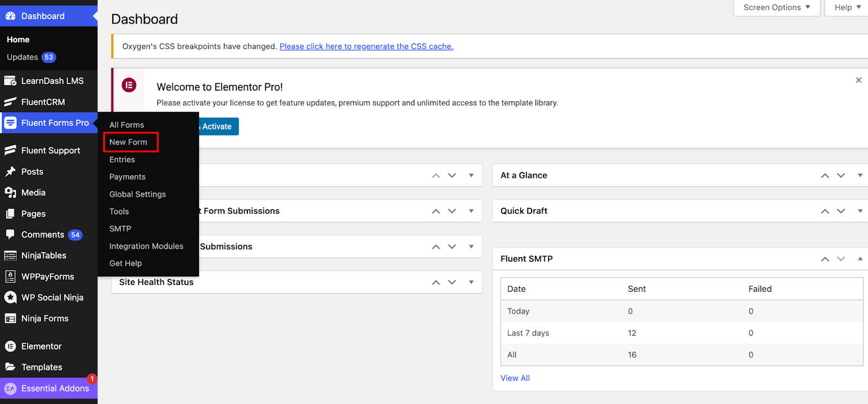Viewport: 868px width, 404px height.
Task: Click the WP Social Ninja star icon
Action: (x=10, y=297)
